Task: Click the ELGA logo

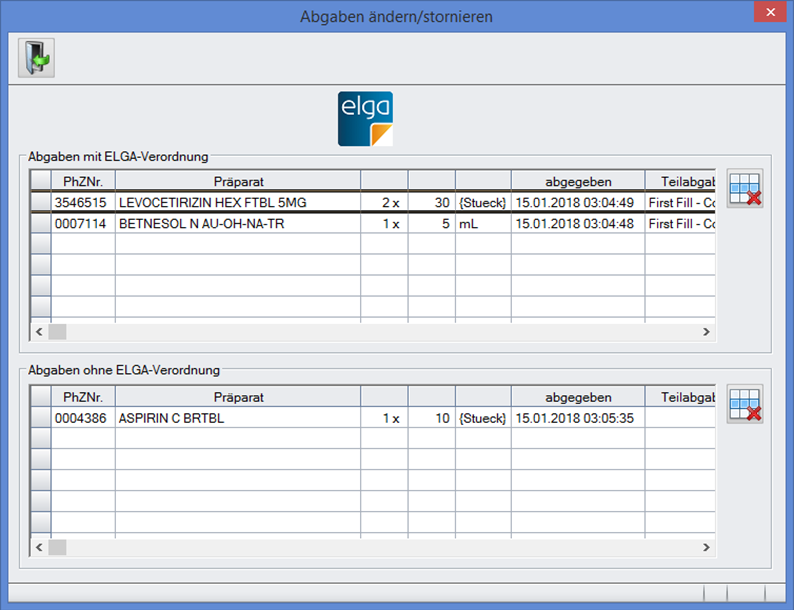Action: click(365, 119)
